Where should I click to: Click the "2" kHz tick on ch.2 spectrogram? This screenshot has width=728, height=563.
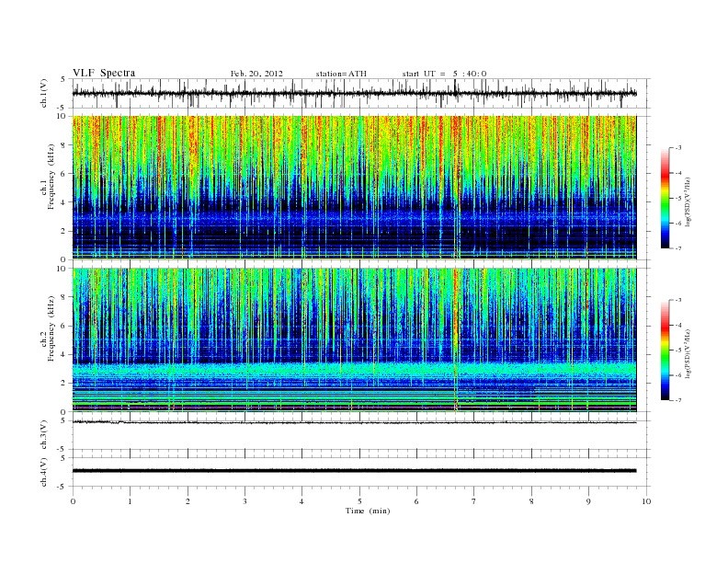(x=63, y=384)
